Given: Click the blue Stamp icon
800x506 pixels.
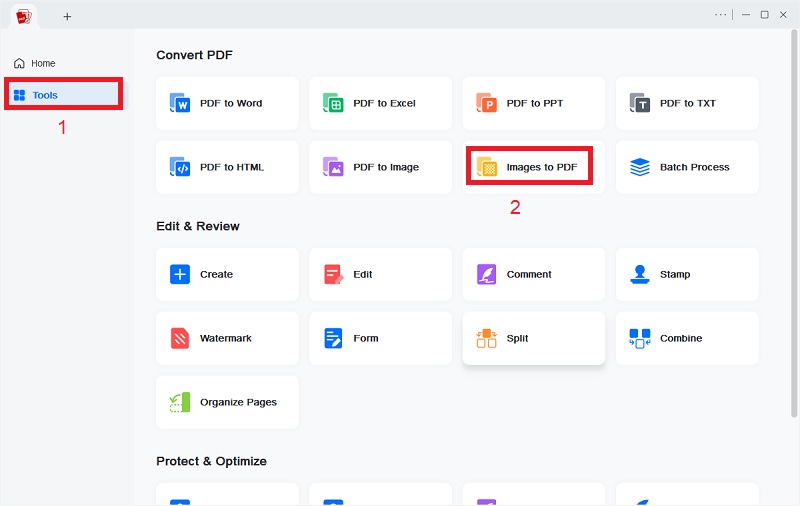Looking at the screenshot, I should [640, 274].
